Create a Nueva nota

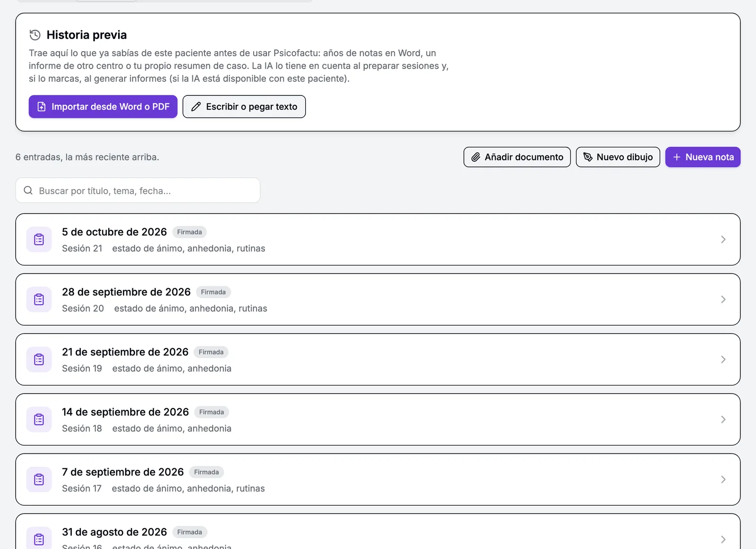click(703, 157)
